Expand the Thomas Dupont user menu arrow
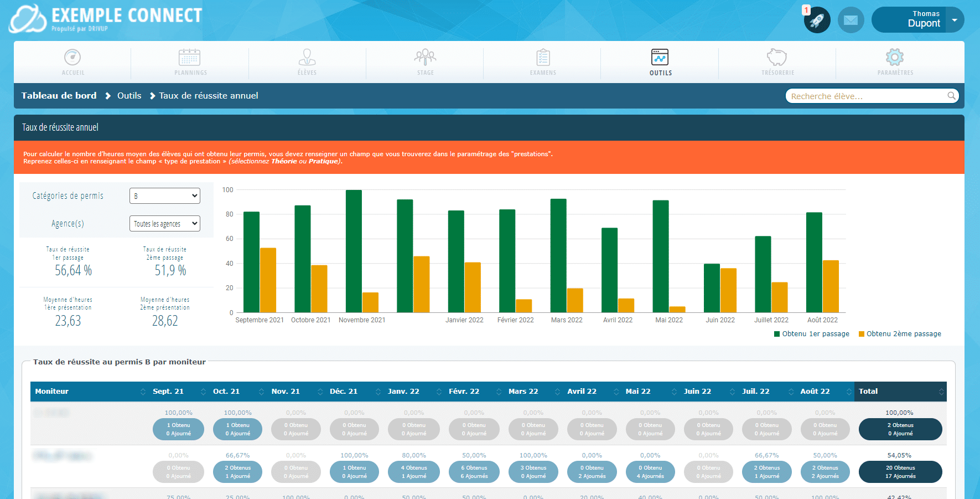The width and height of the screenshot is (980, 499). pos(955,20)
